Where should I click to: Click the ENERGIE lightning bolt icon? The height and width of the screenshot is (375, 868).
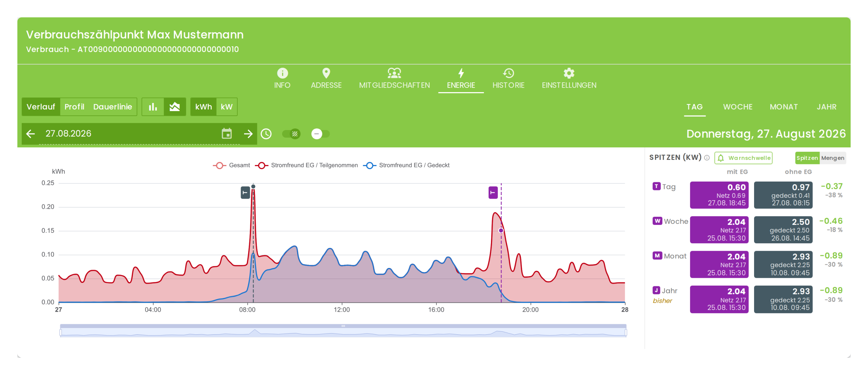pyautogui.click(x=461, y=73)
